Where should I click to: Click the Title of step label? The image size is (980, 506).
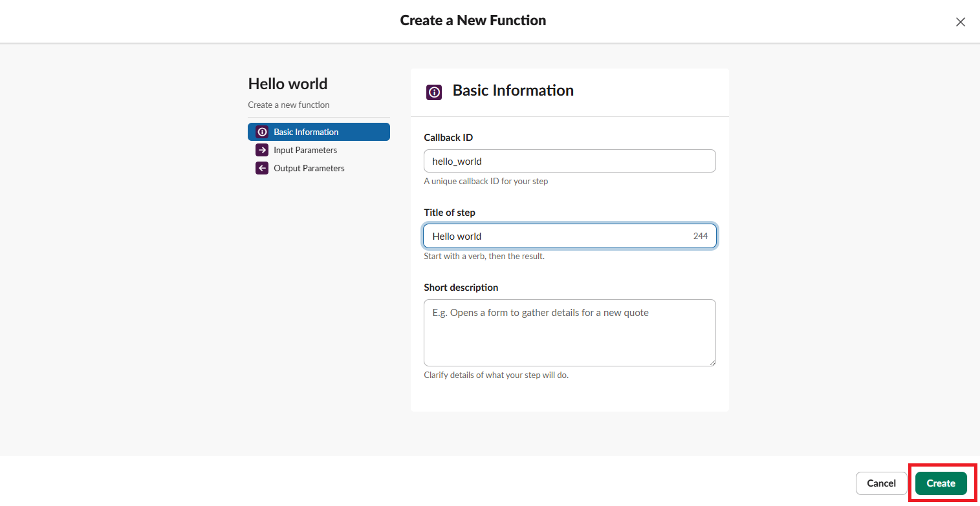coord(450,213)
